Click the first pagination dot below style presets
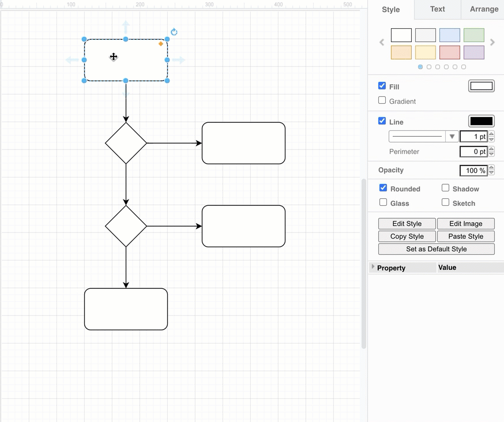The image size is (504, 422). 420,66
